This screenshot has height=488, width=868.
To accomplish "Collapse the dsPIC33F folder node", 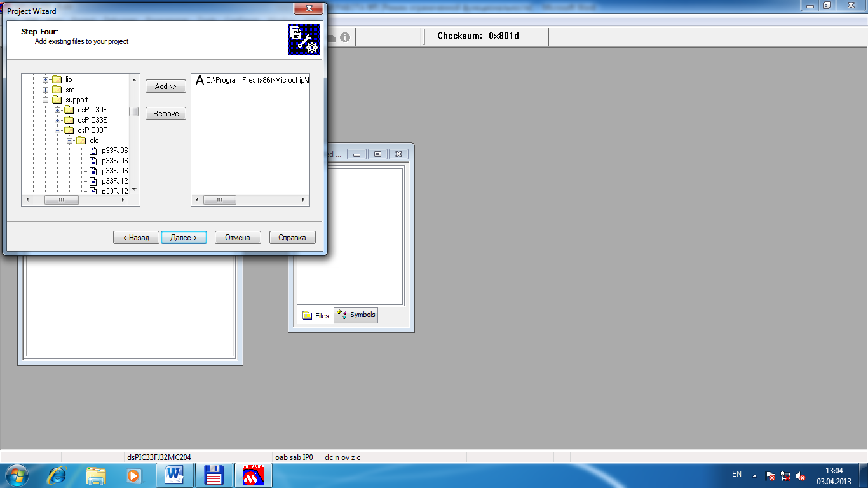I will 58,130.
